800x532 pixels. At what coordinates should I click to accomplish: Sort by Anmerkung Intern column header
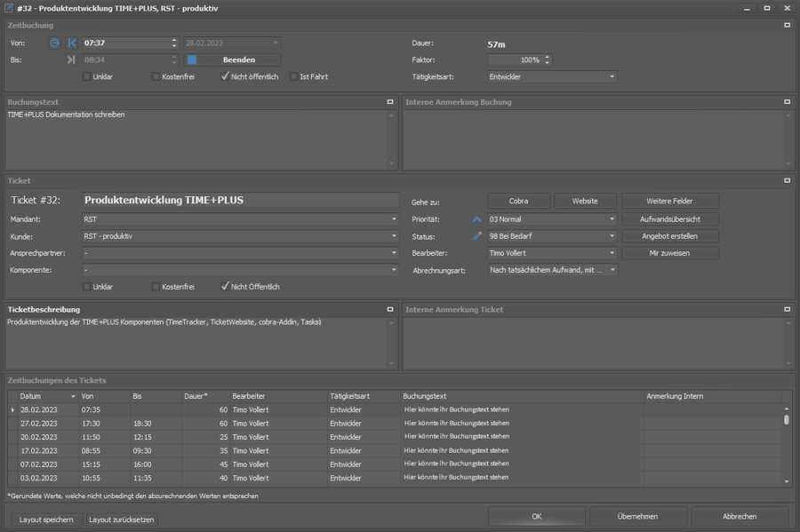coord(713,396)
